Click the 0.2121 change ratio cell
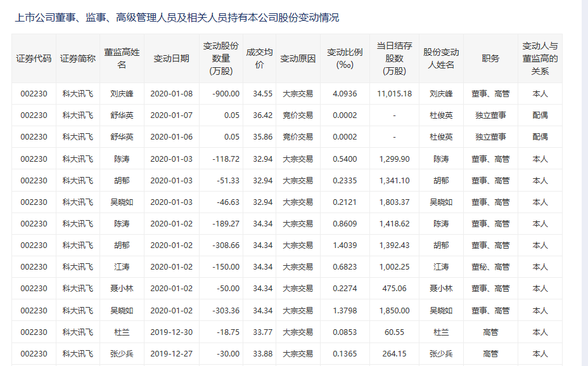This screenshot has height=366, width=588. [345, 202]
